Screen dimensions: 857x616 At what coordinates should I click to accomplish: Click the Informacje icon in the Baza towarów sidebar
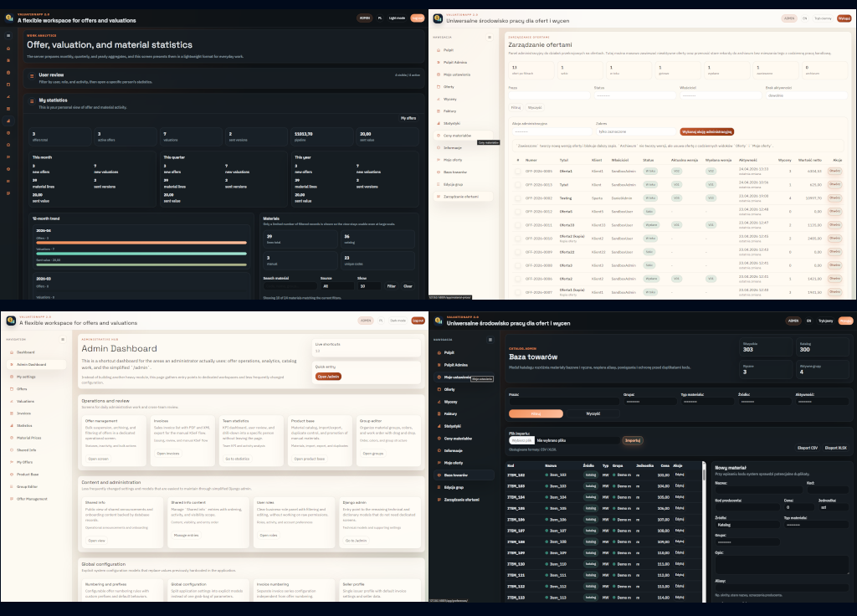[x=439, y=450]
